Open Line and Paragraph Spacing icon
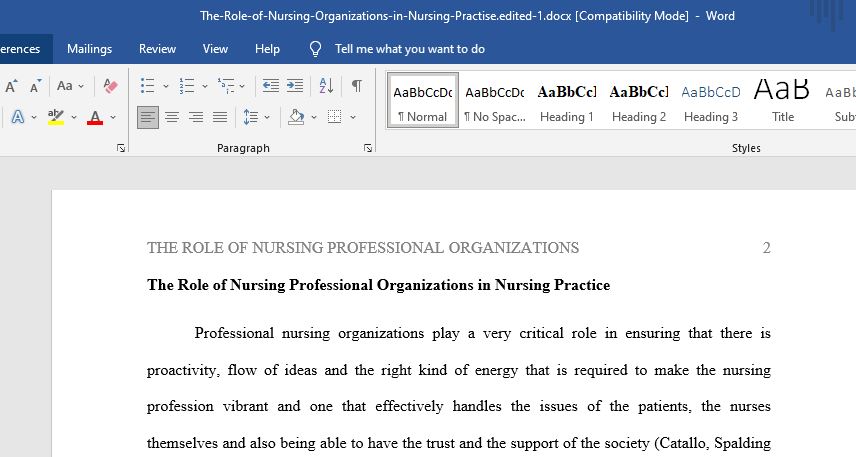 click(x=251, y=117)
